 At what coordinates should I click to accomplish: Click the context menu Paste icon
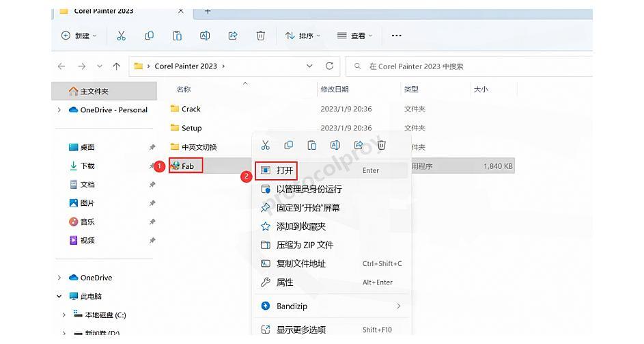pos(311,145)
